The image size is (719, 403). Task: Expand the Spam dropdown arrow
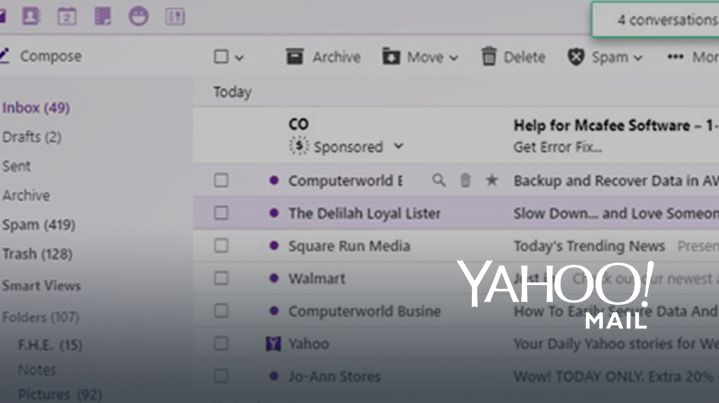click(638, 58)
